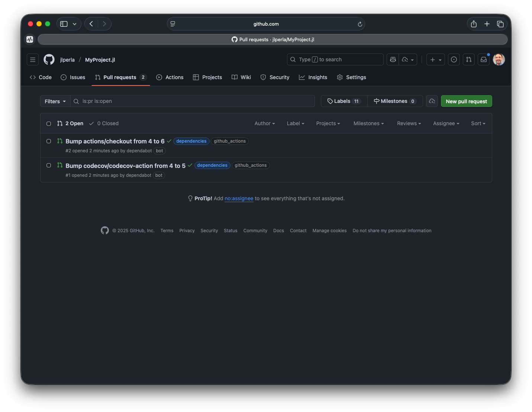Screen dimensions: 532x412
Task: Check the box for Bump actions/checkout PR
Action: click(49, 141)
